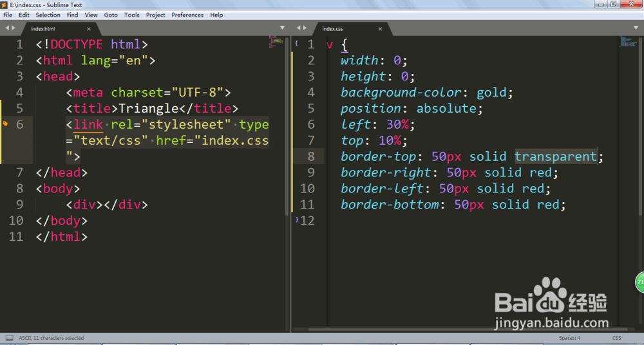Click the word 'transparent' on line 8
The width and height of the screenshot is (644, 345).
[x=555, y=156]
